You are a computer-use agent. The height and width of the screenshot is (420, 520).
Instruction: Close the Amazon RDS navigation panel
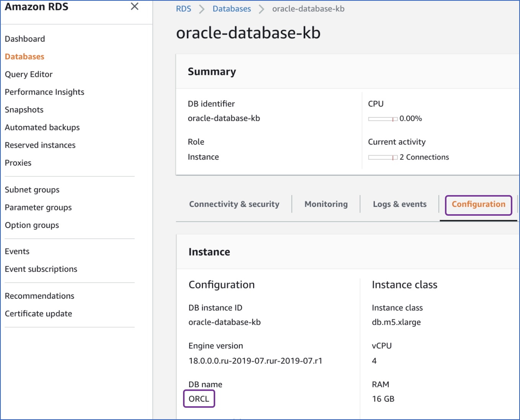coord(134,6)
